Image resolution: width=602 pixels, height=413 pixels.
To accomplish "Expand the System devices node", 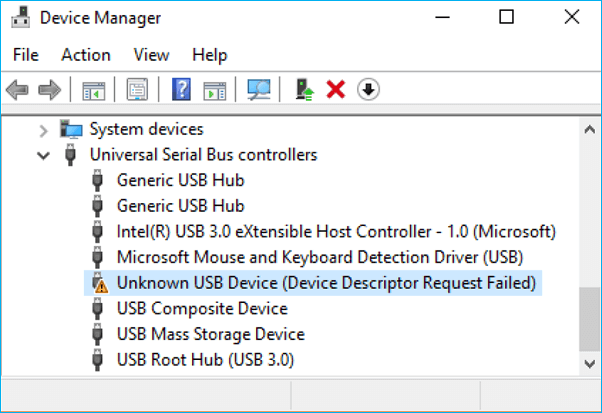I will click(43, 129).
